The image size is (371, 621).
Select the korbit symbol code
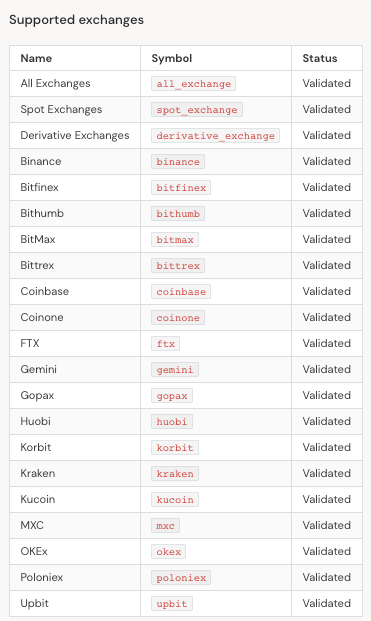[x=175, y=448]
